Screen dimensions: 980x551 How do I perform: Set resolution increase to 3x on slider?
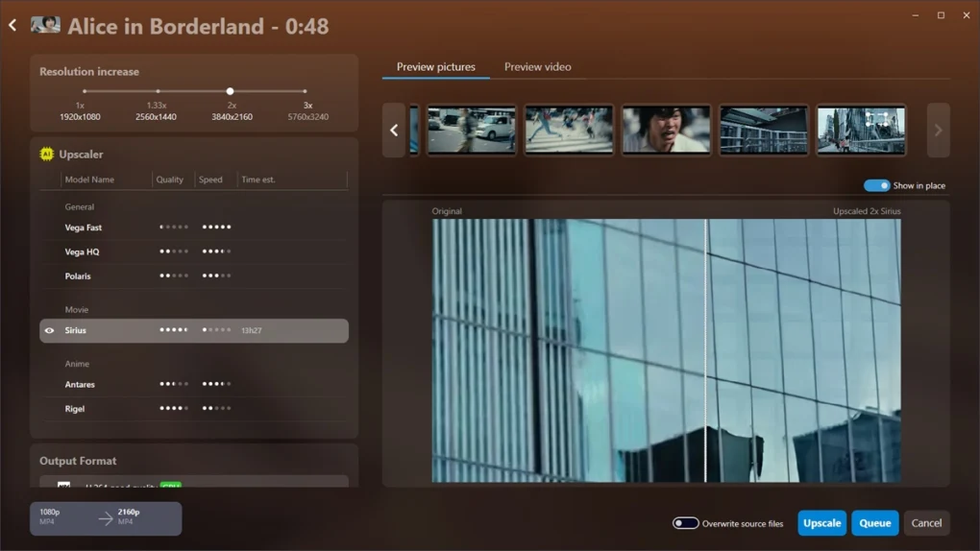306,91
